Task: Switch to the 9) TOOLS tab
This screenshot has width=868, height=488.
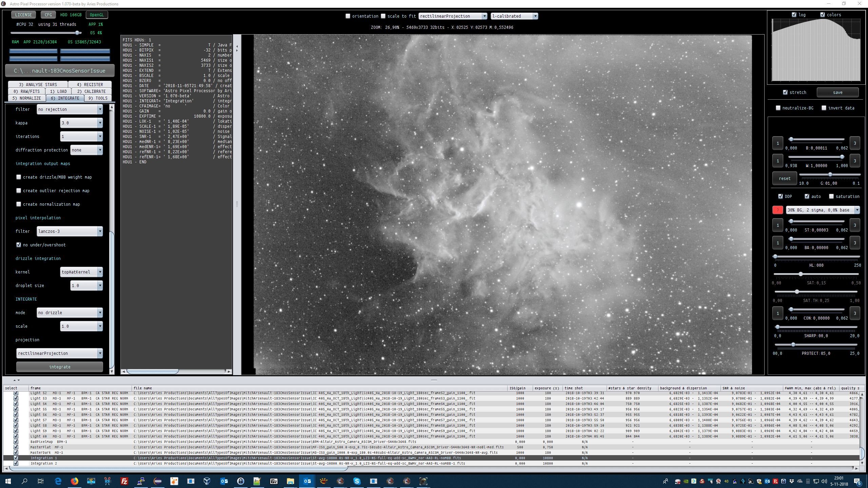Action: (x=98, y=98)
